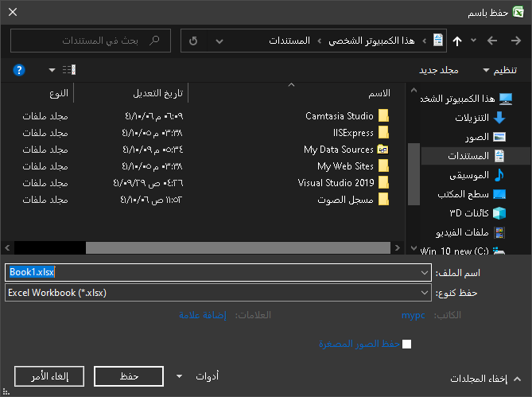Go back with the left arrow
Screen dimensions: 532x397
492,41
